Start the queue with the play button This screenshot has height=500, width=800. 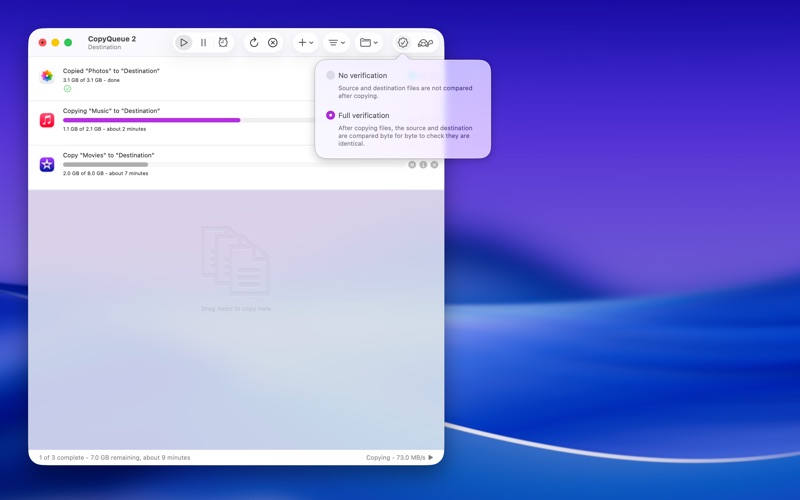point(184,43)
